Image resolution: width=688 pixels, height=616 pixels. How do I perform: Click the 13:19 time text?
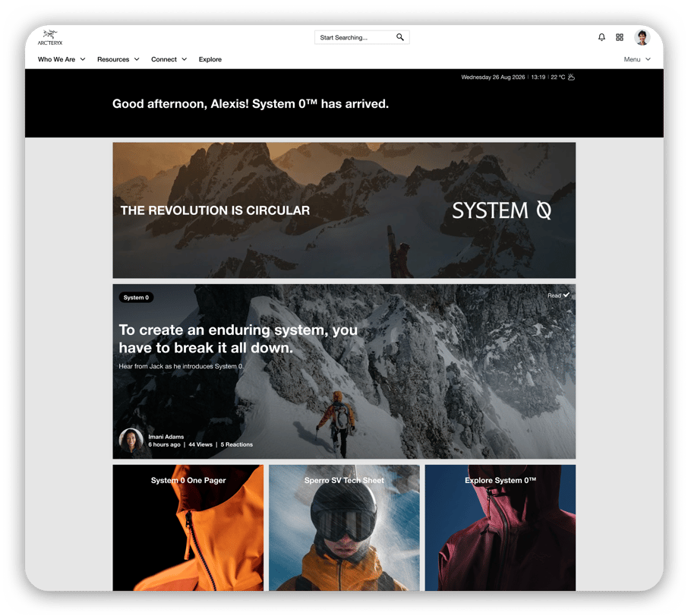coord(538,77)
